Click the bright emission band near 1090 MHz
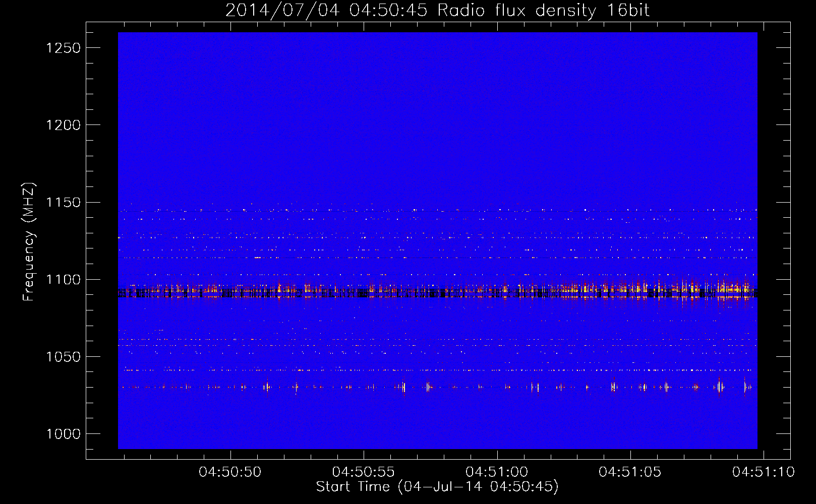 pos(438,291)
